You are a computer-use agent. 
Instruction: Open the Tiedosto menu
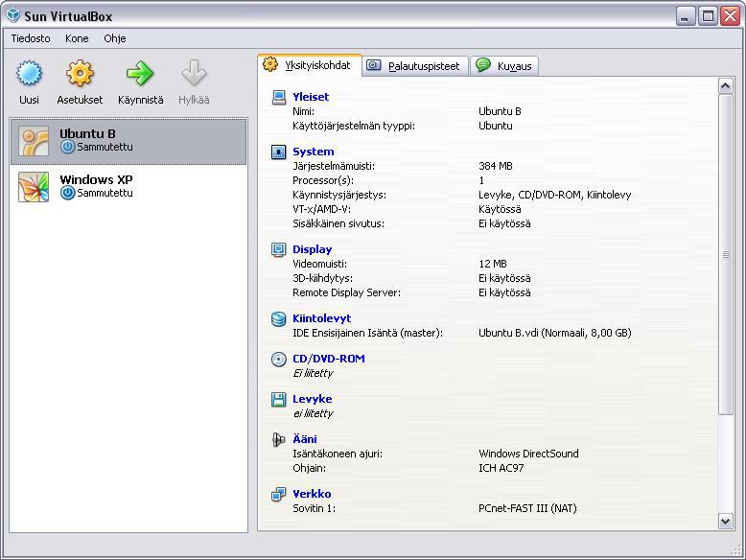point(31,38)
